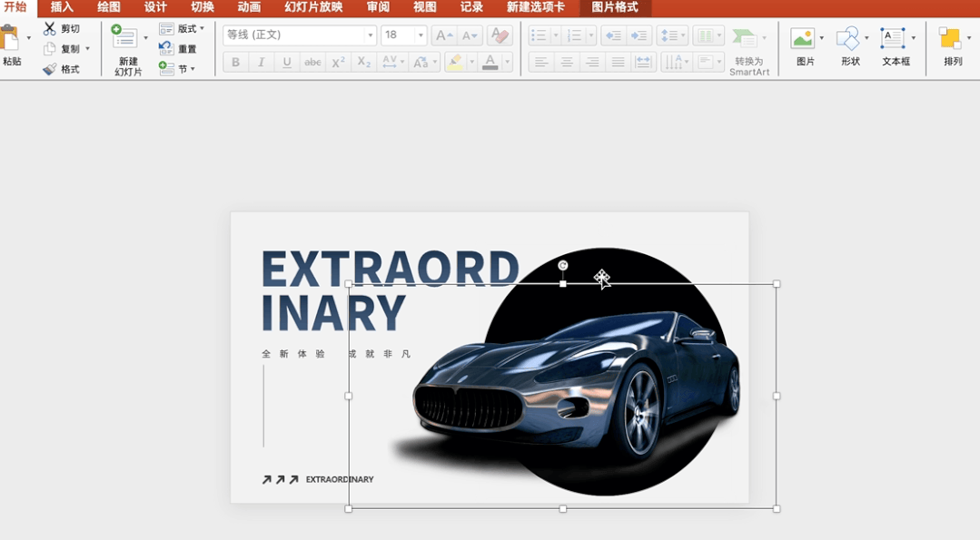
Task: Align text right
Action: pyautogui.click(x=592, y=62)
